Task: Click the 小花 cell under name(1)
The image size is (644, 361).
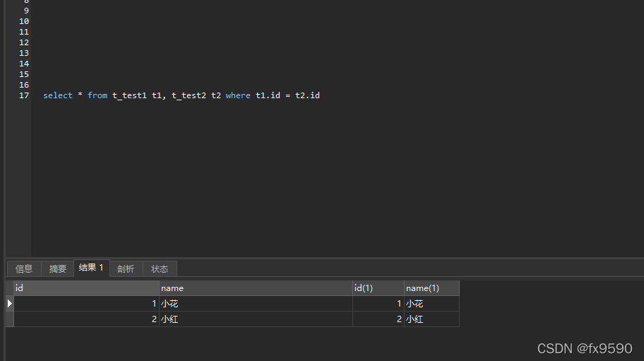Action: coord(415,304)
